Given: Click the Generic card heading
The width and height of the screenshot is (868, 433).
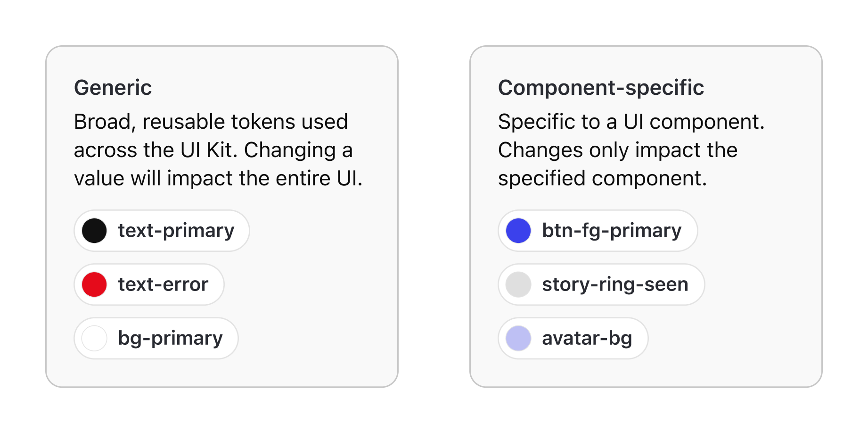Looking at the screenshot, I should 113,88.
